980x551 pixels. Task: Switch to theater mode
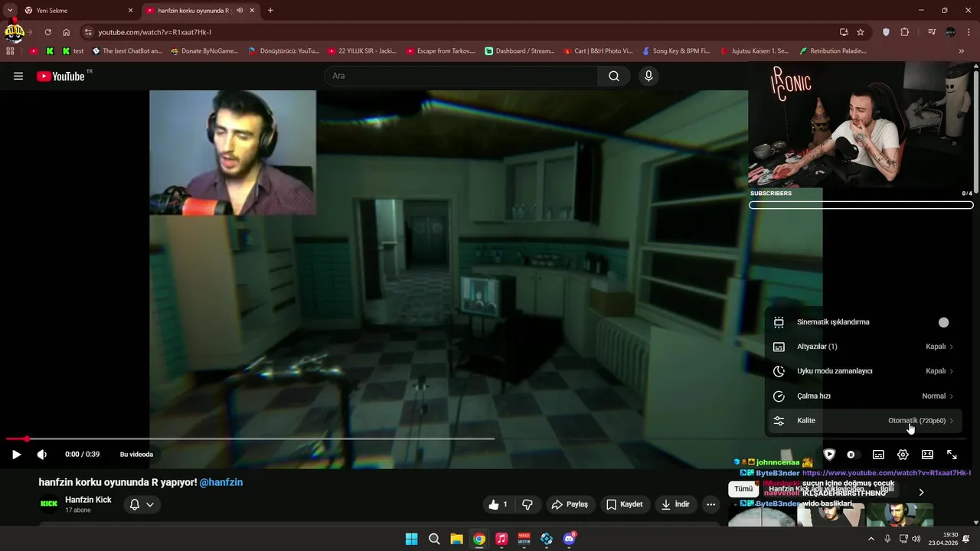tap(927, 455)
